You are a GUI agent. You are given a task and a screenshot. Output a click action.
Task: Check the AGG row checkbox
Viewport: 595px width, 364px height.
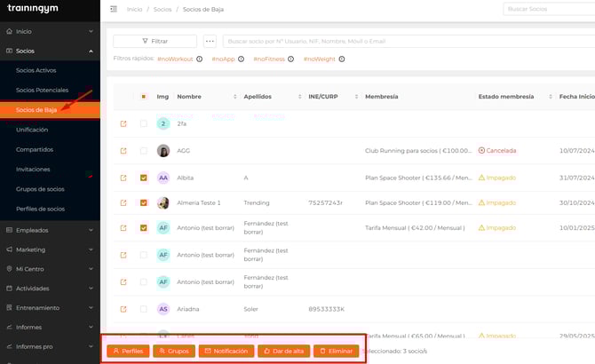pos(144,151)
